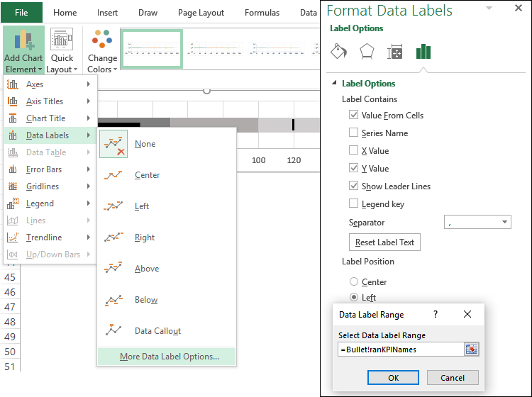Click the Trendline menu icon

[x=13, y=237]
